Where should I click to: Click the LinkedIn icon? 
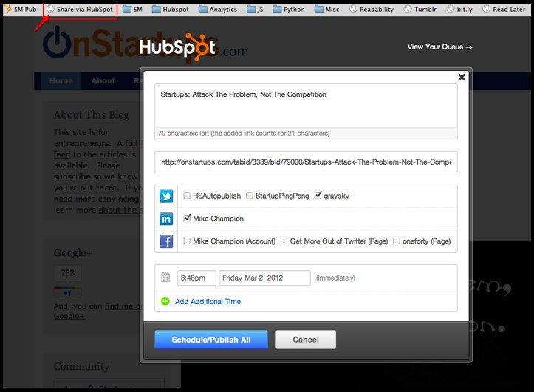tap(166, 219)
